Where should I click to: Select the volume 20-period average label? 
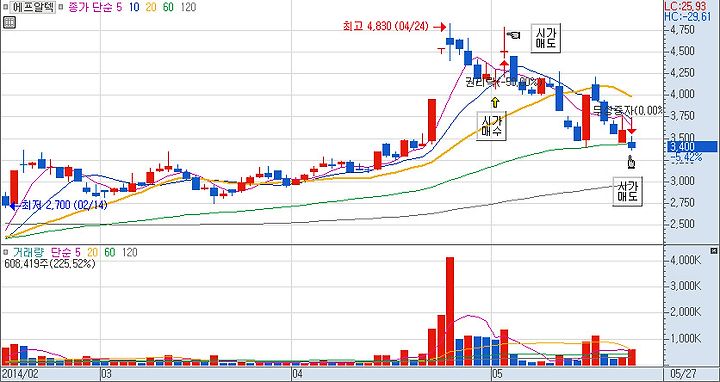click(93, 252)
